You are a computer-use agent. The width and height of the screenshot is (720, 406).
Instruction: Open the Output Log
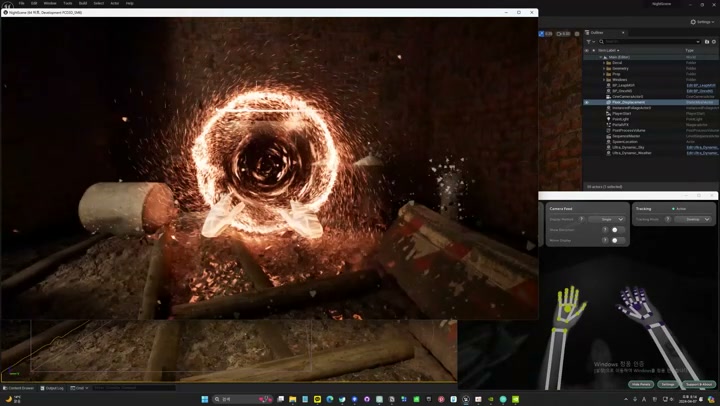(52, 388)
